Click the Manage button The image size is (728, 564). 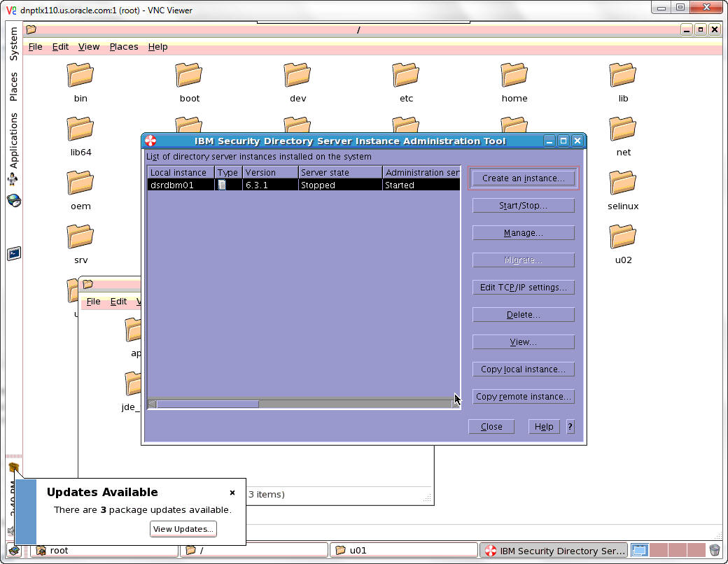pyautogui.click(x=524, y=232)
